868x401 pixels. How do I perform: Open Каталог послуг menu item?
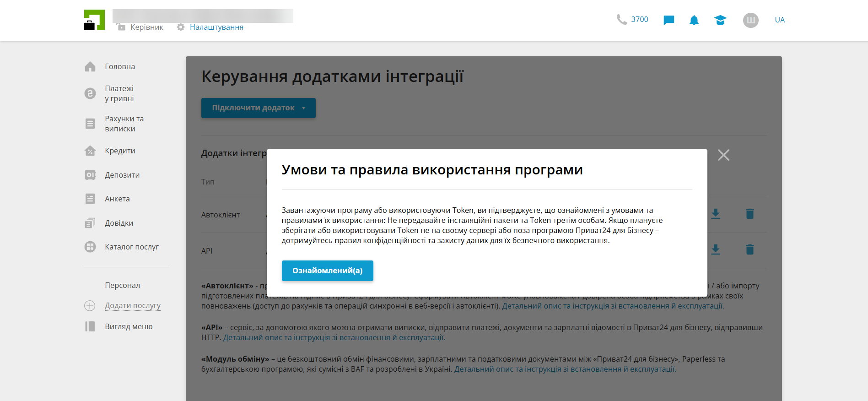click(x=132, y=247)
